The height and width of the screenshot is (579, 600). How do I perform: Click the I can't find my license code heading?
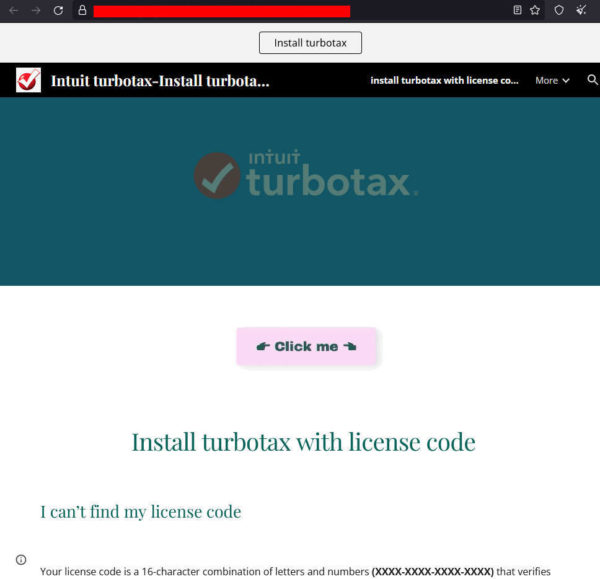(x=141, y=512)
